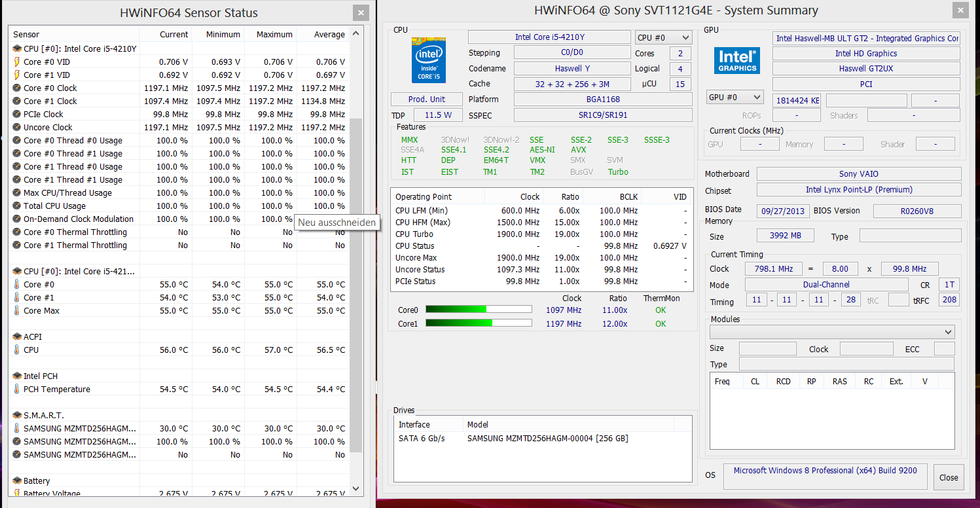Click the Platform field showing BGA1168

603,99
